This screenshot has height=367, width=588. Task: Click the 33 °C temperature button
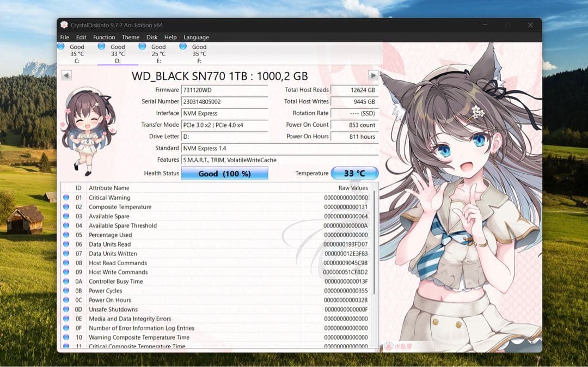pos(355,173)
